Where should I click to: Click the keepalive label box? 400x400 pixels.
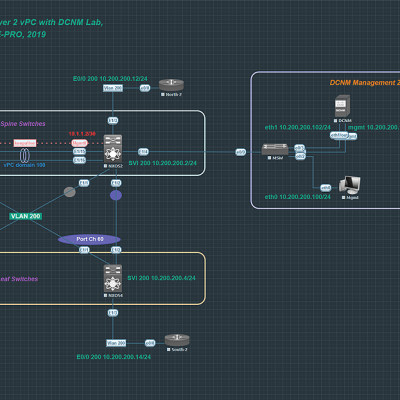click(25, 143)
